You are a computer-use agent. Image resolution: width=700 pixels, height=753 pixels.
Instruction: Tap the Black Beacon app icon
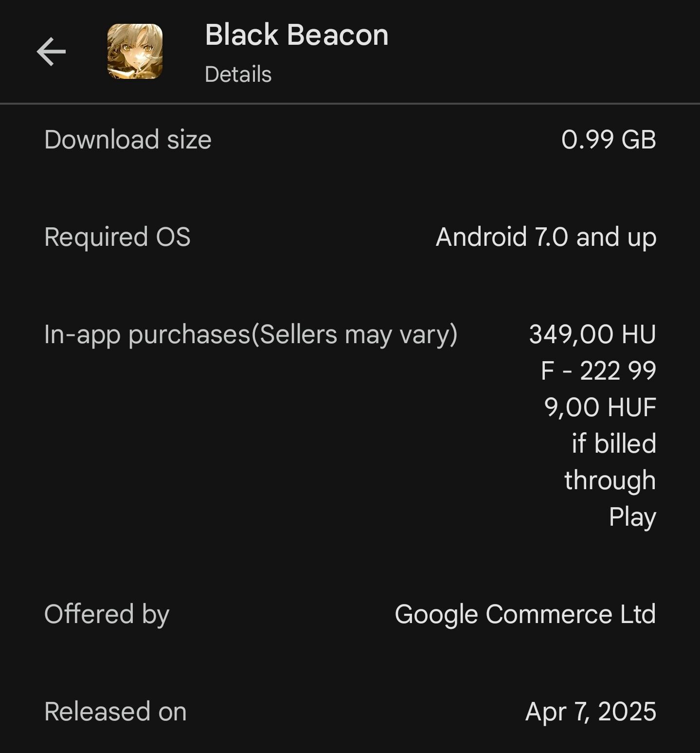coord(135,52)
